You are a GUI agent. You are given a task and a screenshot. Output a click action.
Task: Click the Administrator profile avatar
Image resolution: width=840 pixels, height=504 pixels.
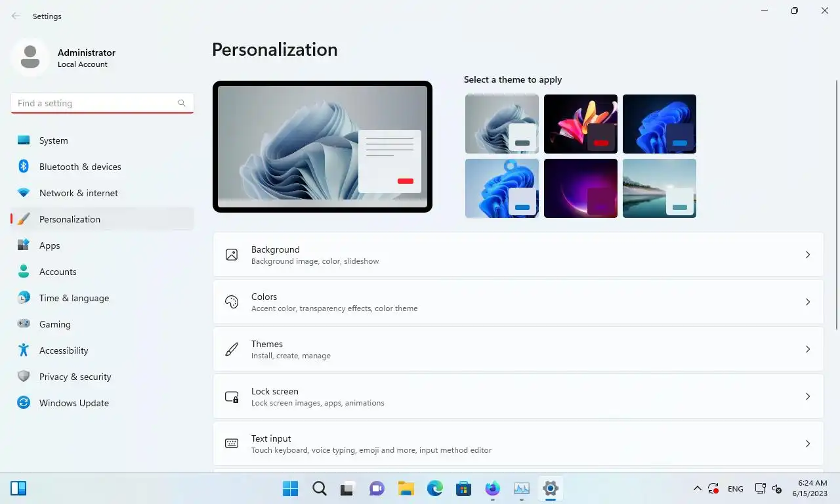30,57
